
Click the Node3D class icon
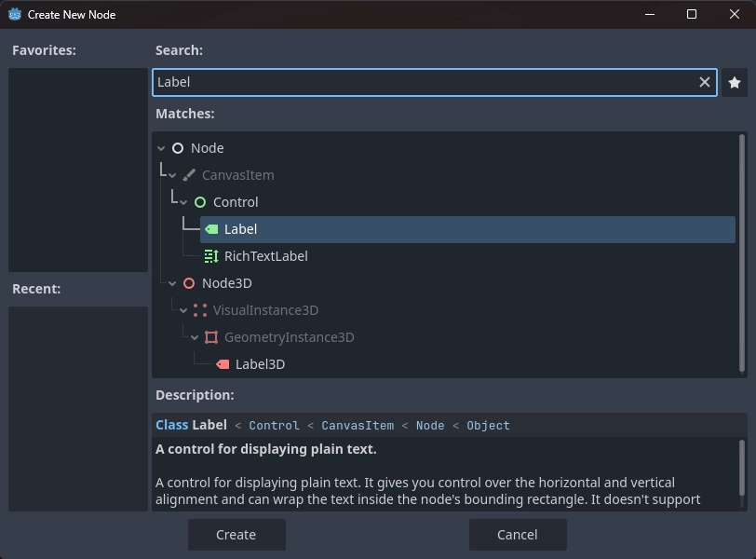189,282
